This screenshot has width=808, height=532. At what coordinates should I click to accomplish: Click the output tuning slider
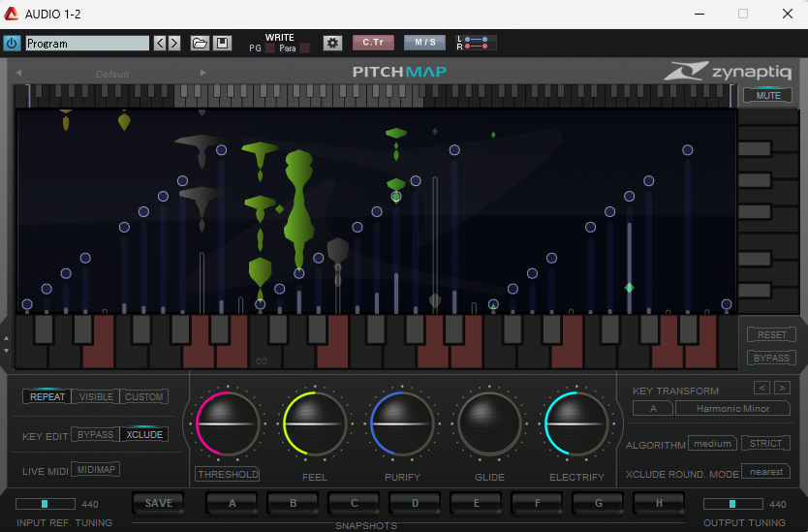pyautogui.click(x=732, y=504)
